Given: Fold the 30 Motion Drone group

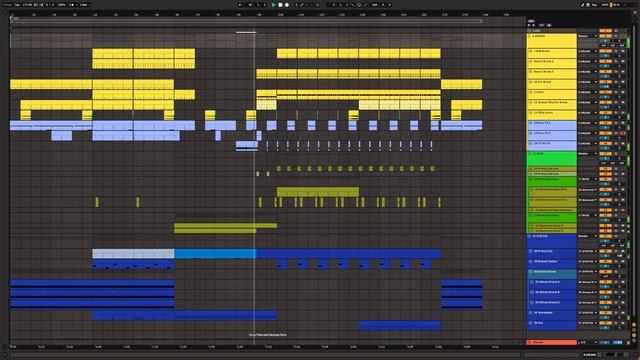Looking at the screenshot, I should pyautogui.click(x=531, y=271).
